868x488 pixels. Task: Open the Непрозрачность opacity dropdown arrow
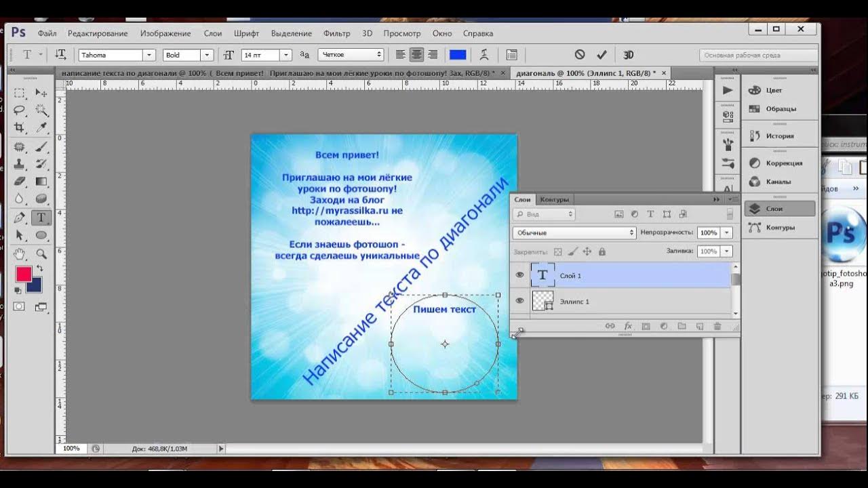click(x=727, y=232)
